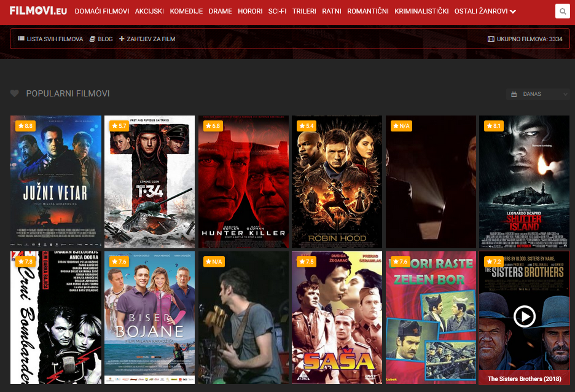Click the 7.6 rating badge on Biser Bojane

[x=119, y=262]
